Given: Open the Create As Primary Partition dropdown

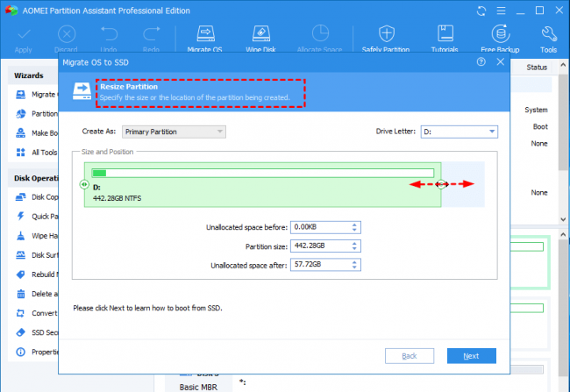Looking at the screenshot, I should coord(174,132).
